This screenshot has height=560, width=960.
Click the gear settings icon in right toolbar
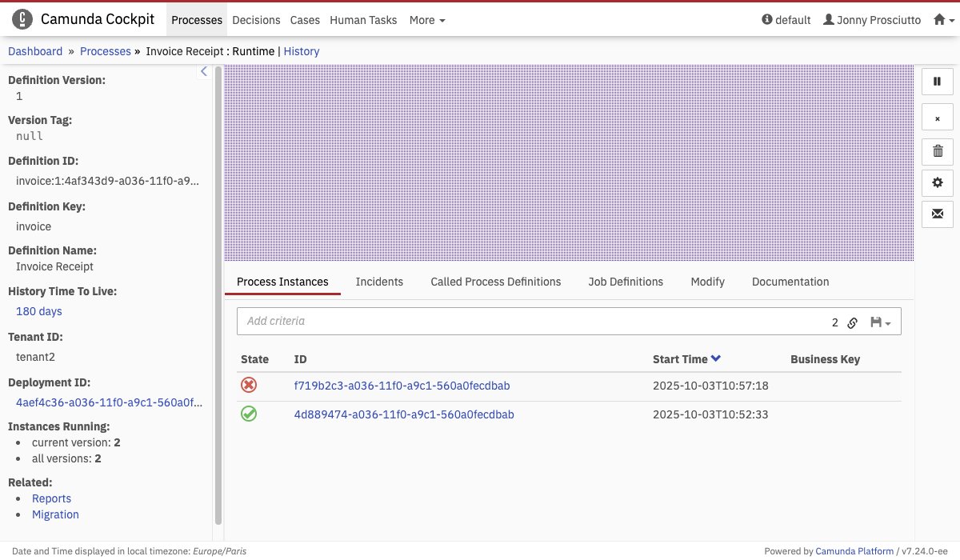(x=938, y=182)
